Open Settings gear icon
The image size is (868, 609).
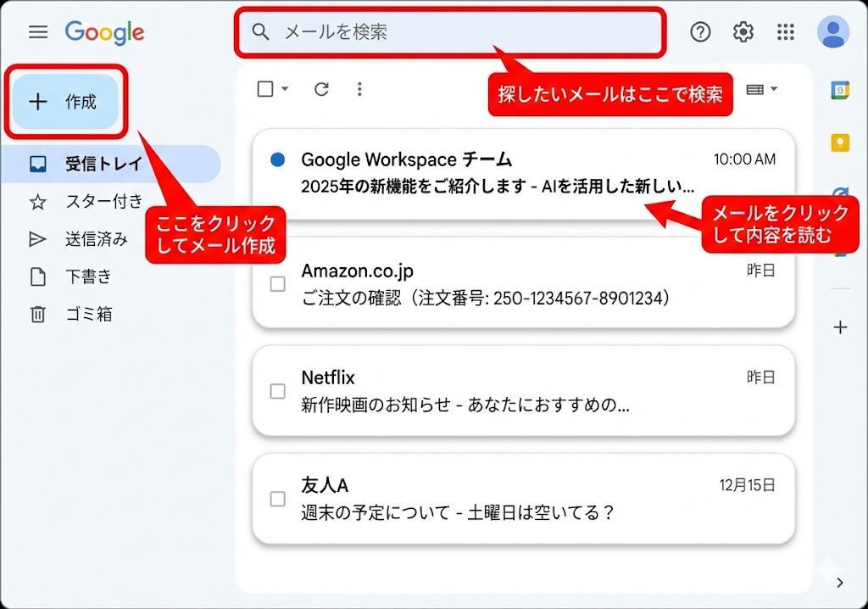[x=743, y=32]
